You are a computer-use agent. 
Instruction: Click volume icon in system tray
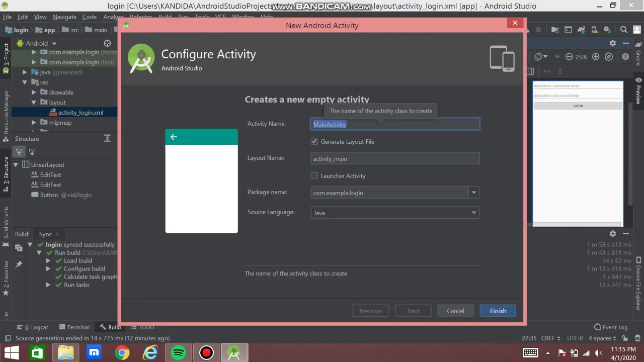pos(598,353)
